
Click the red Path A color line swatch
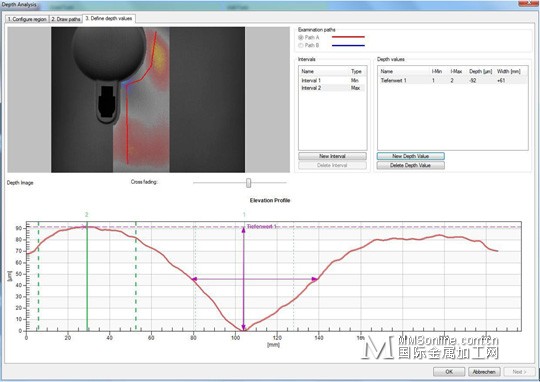click(348, 37)
